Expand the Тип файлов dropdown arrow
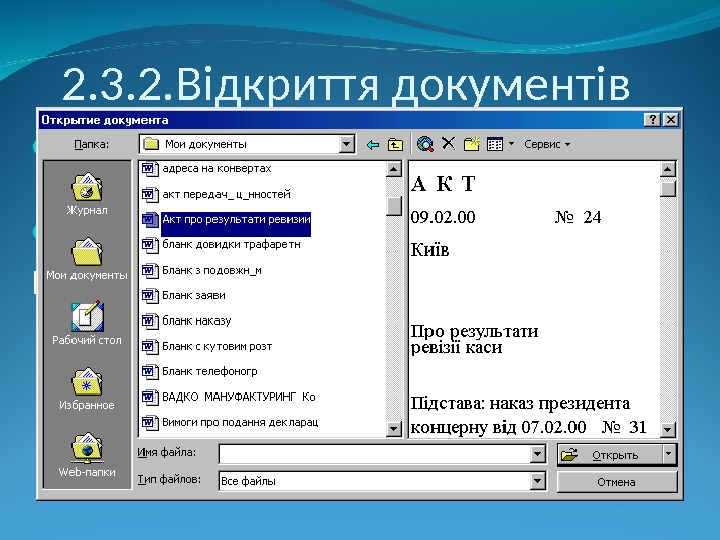This screenshot has height=540, width=720. (x=537, y=481)
